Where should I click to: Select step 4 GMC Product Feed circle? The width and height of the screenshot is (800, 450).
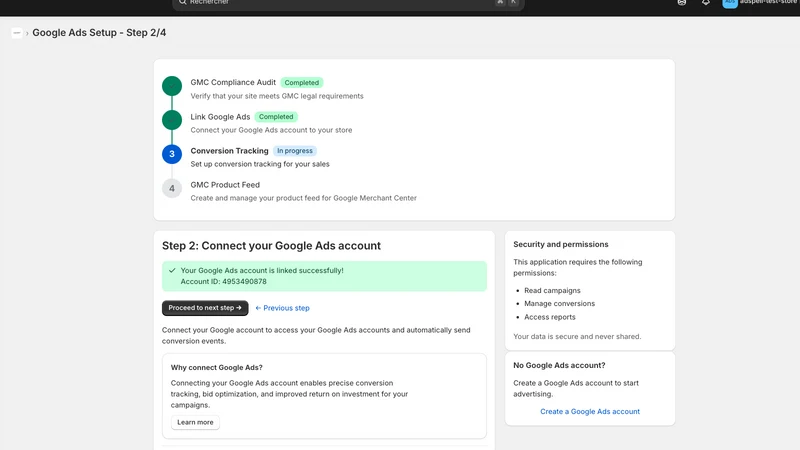point(172,188)
